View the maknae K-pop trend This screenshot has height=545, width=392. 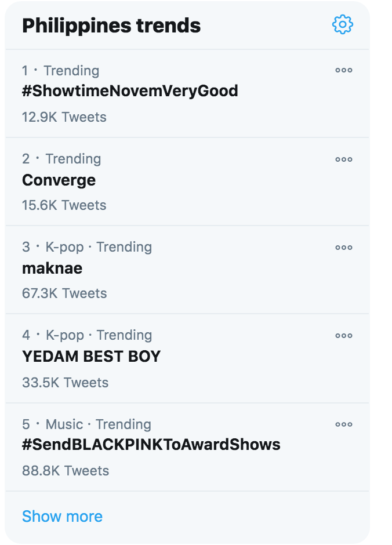click(x=52, y=268)
